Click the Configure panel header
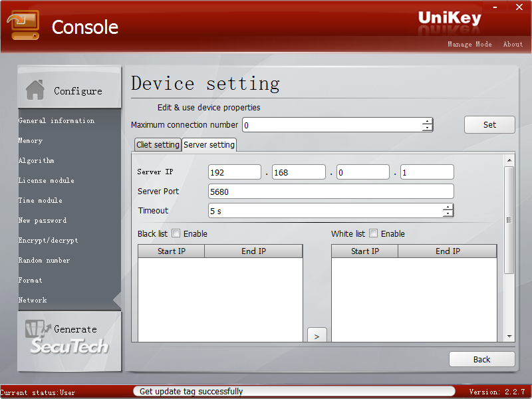The image size is (532, 399). 69,88
